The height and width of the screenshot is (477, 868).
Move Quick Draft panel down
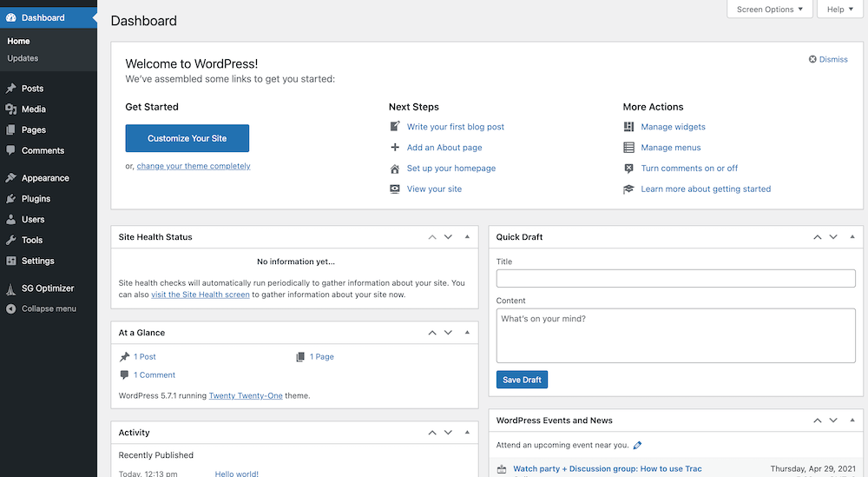pos(833,237)
